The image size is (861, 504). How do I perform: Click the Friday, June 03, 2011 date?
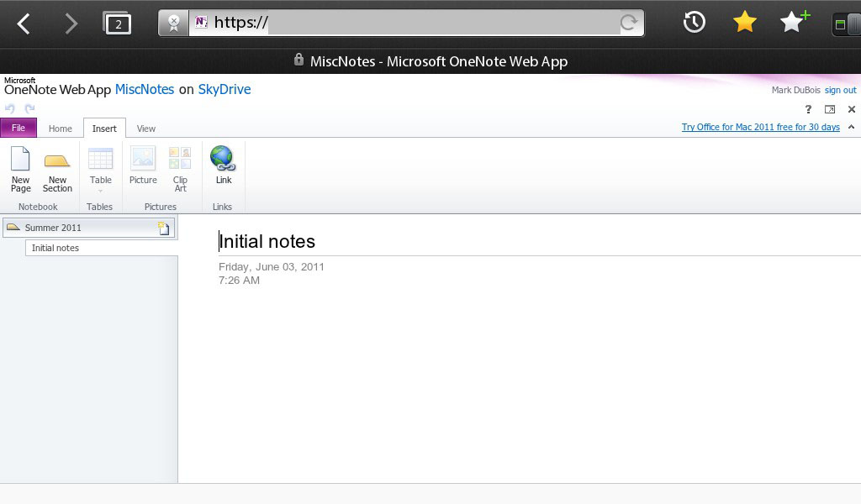coord(272,267)
